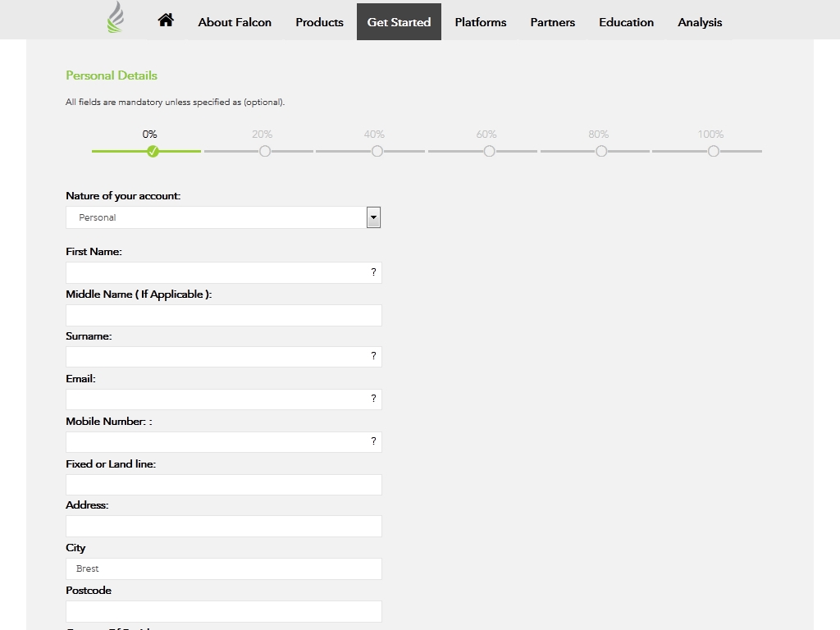Viewport: 840px width, 630px height.
Task: Click the Education link
Action: click(626, 22)
